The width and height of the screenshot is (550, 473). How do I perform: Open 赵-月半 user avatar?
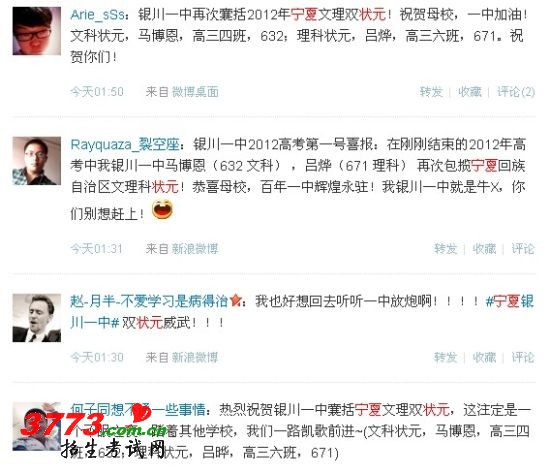pyautogui.click(x=36, y=318)
